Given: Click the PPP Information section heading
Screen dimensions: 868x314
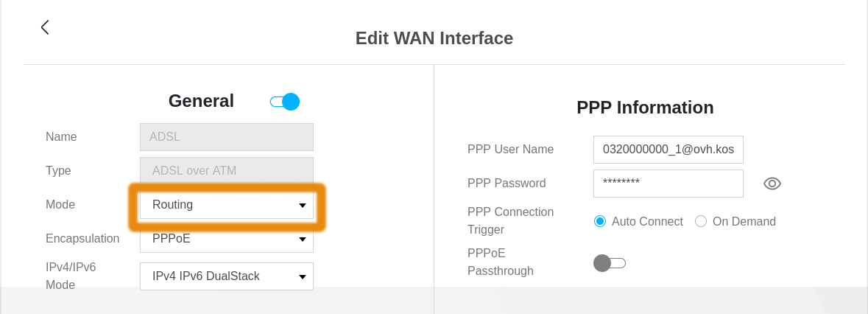Looking at the screenshot, I should coord(645,108).
